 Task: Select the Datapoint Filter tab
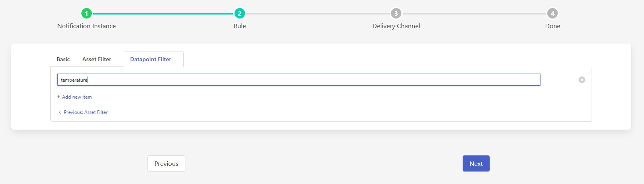[x=151, y=59]
